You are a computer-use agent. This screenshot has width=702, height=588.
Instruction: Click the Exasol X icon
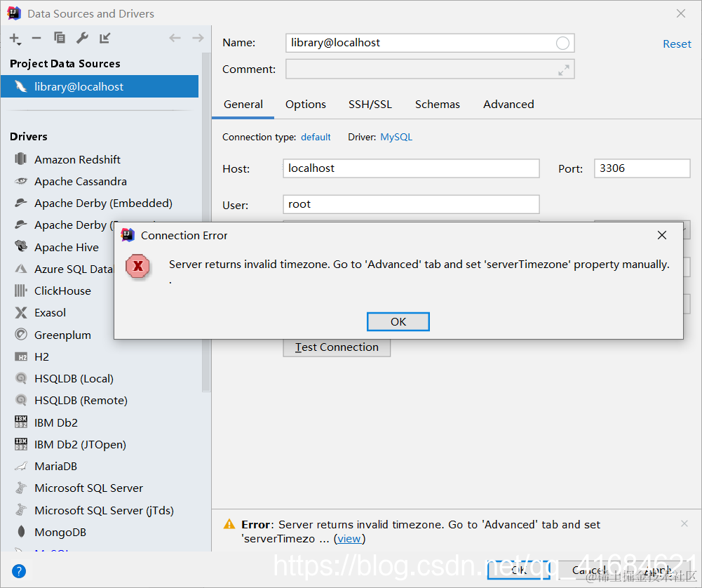(20, 312)
